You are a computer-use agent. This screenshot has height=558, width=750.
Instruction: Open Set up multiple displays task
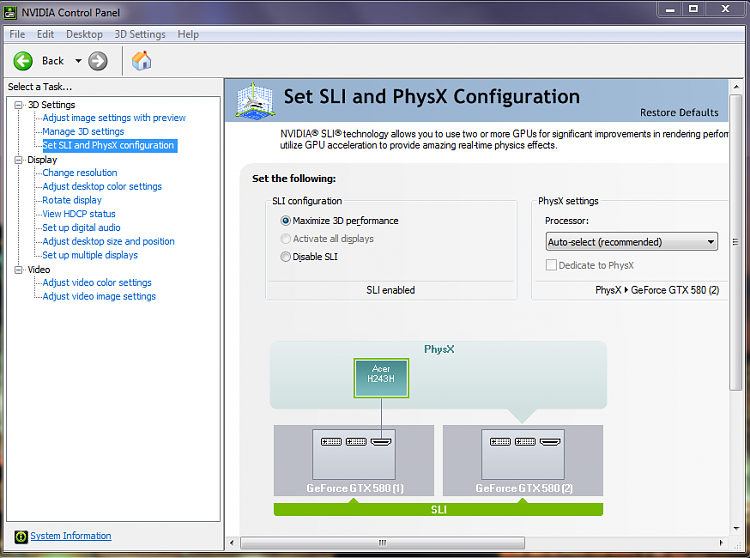90,255
